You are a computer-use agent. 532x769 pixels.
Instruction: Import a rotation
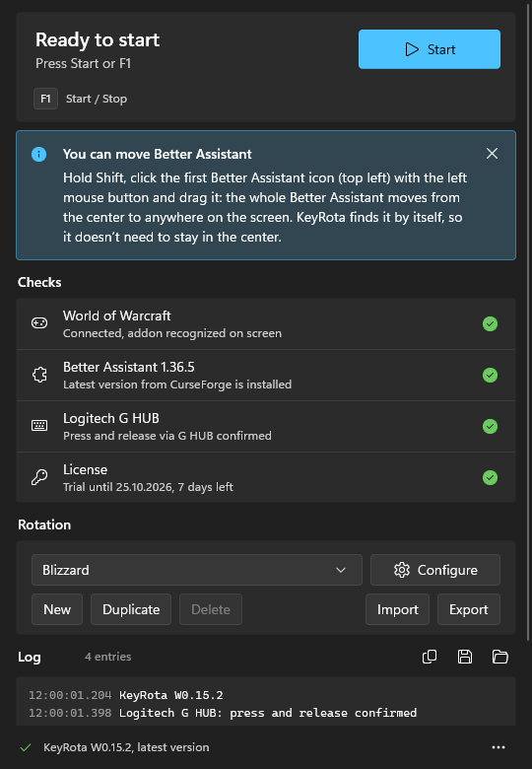click(x=397, y=609)
